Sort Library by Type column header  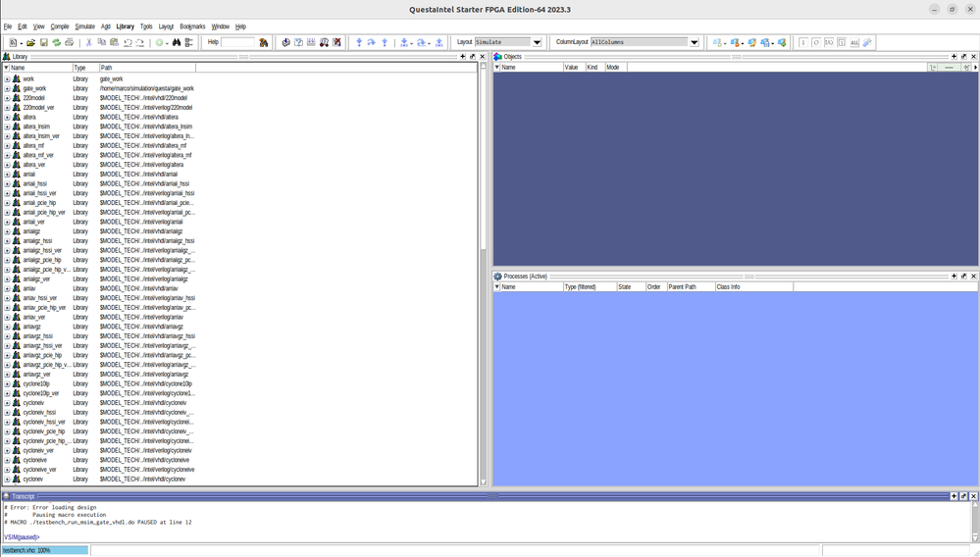tap(85, 68)
